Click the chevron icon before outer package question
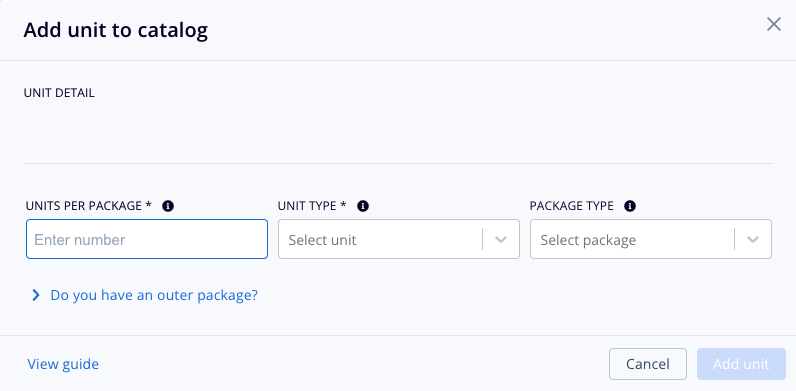The image size is (796, 391). 36,295
